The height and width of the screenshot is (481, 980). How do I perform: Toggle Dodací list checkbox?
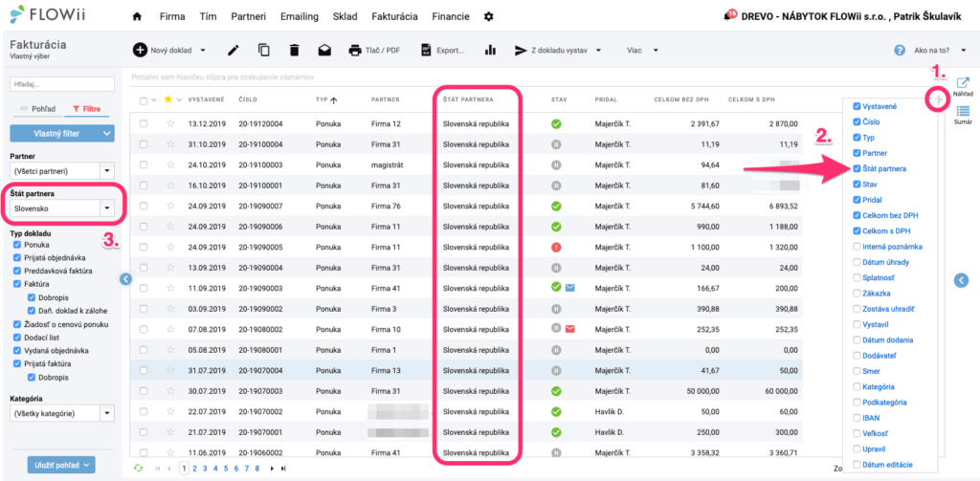pos(17,338)
